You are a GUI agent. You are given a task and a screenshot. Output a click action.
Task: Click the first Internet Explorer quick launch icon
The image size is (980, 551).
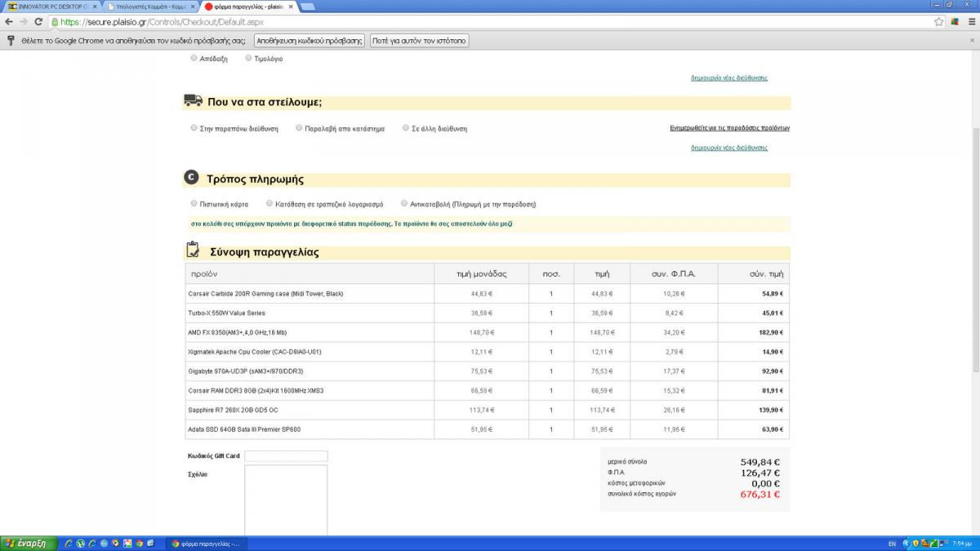click(69, 544)
